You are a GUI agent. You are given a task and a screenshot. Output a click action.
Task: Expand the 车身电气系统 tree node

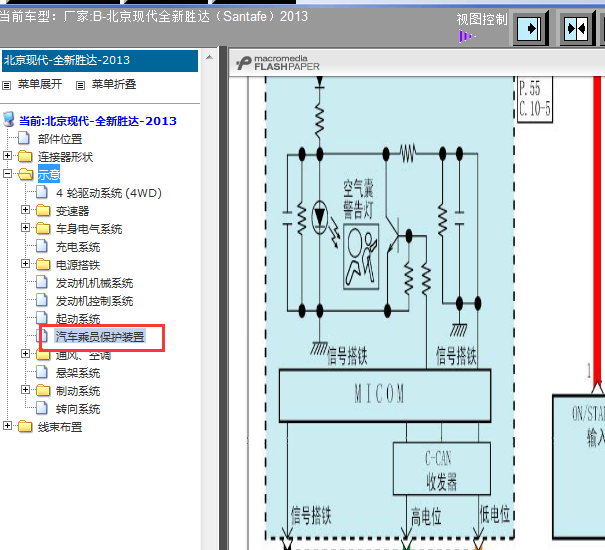25,227
